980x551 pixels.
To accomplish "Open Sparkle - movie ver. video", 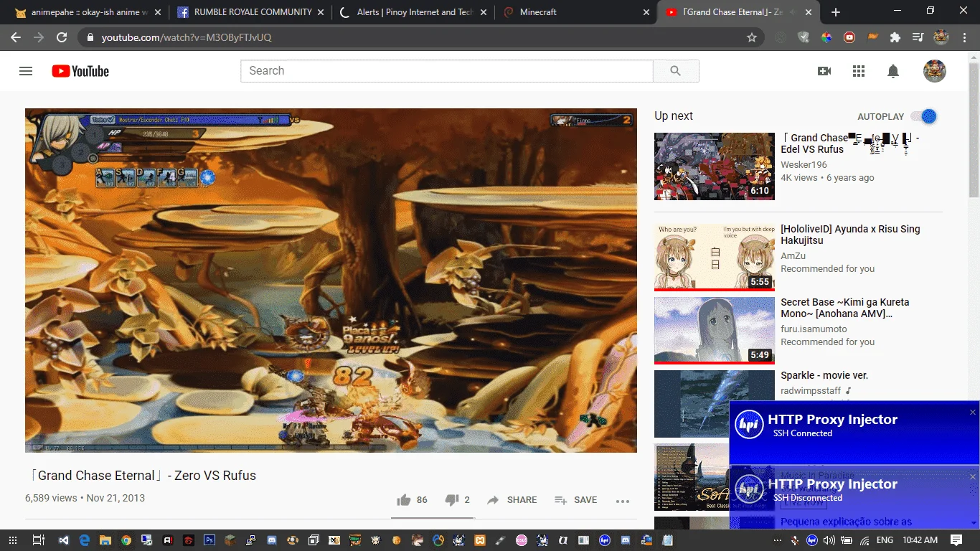I will coord(824,375).
